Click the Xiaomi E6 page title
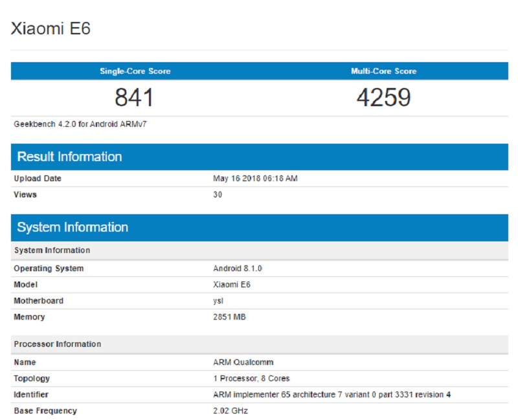518x420 pixels. [51, 28]
